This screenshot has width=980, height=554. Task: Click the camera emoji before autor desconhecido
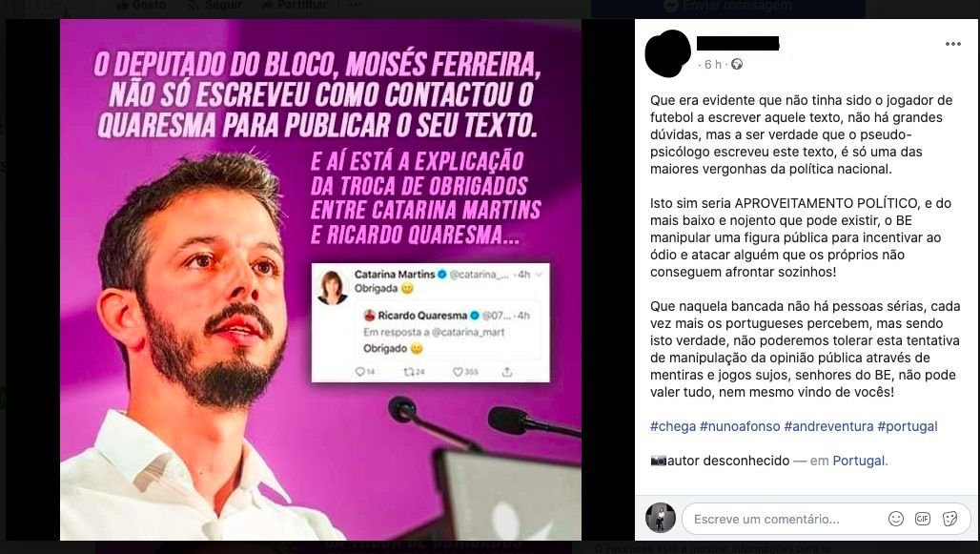tap(658, 461)
